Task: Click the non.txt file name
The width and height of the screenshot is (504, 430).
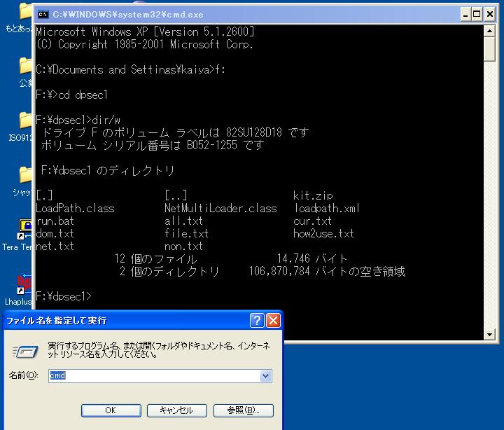Action: (183, 247)
